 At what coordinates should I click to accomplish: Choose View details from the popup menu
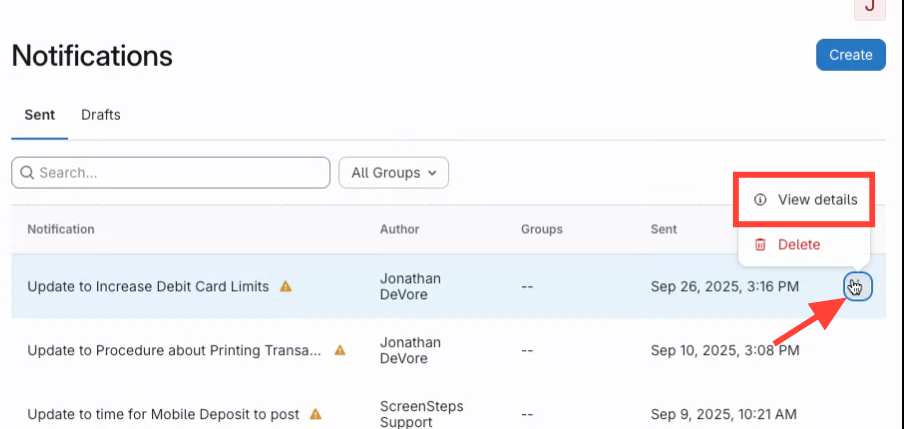[816, 200]
